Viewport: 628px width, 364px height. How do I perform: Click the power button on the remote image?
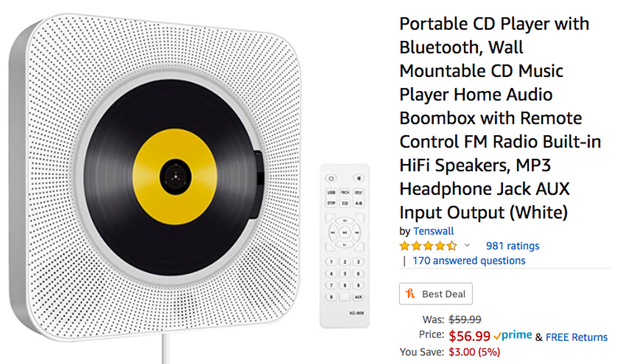coord(331,178)
